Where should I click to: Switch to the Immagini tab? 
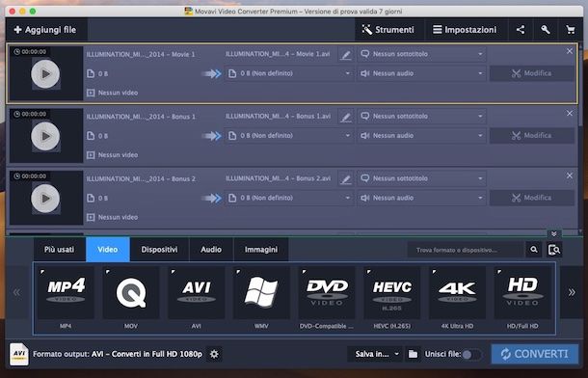tap(261, 250)
